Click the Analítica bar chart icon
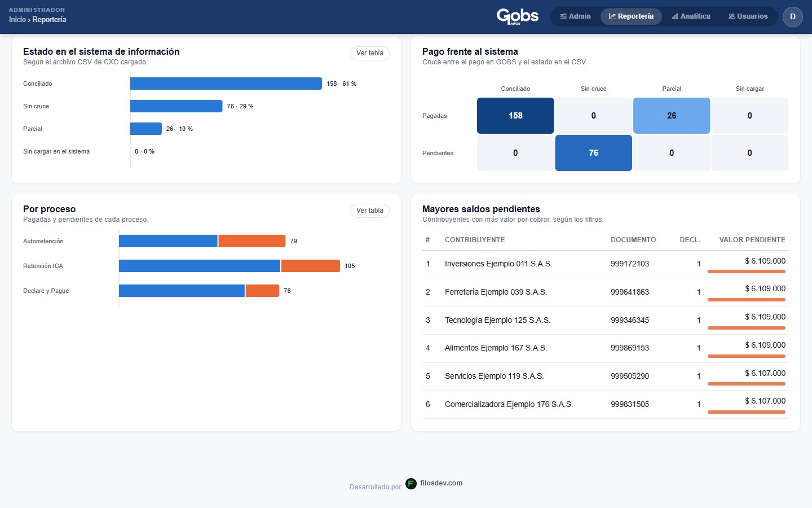812x508 pixels. pos(675,16)
